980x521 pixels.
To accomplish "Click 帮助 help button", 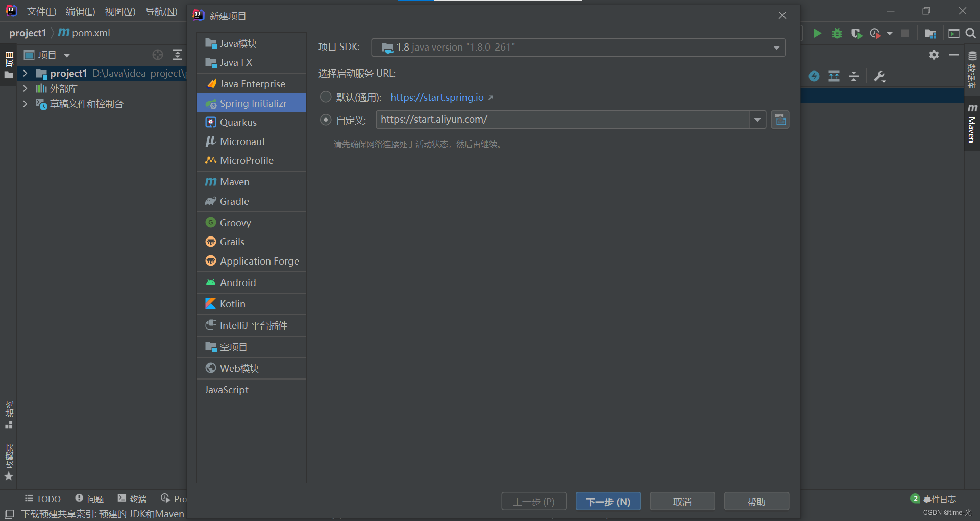I will tap(756, 502).
